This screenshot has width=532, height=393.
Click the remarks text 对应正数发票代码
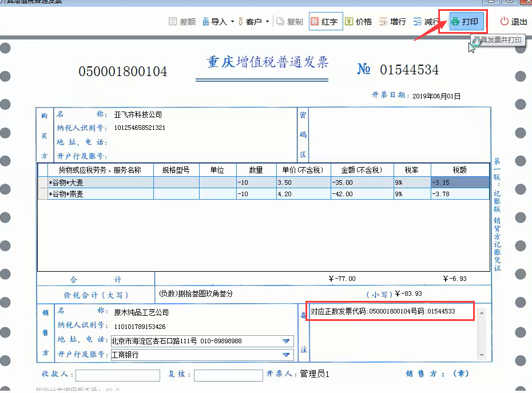pos(383,311)
